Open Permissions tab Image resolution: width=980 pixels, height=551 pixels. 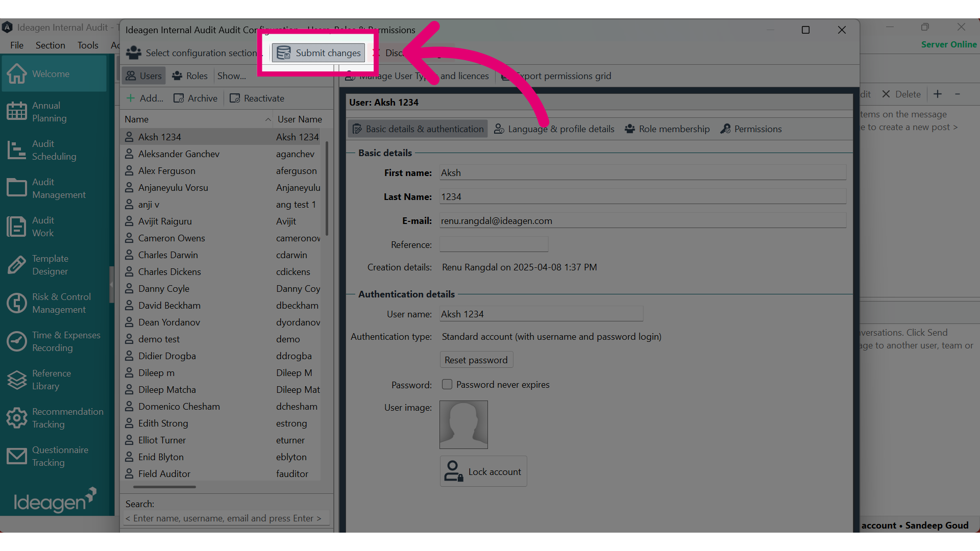(x=751, y=129)
